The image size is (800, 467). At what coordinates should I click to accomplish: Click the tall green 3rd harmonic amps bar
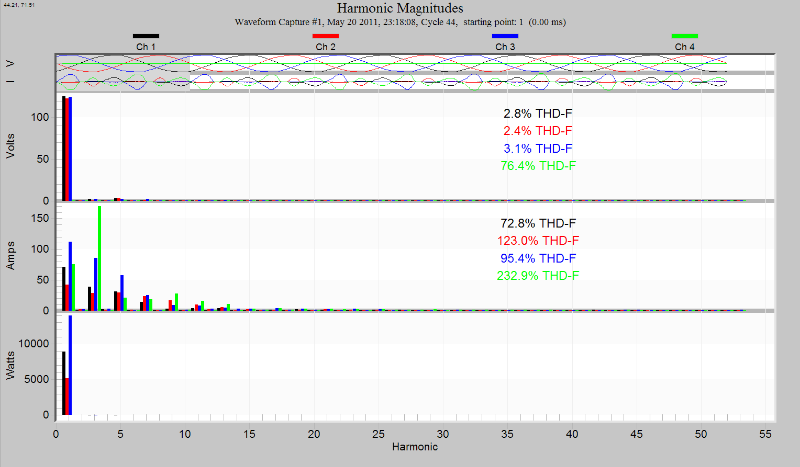coord(99,258)
